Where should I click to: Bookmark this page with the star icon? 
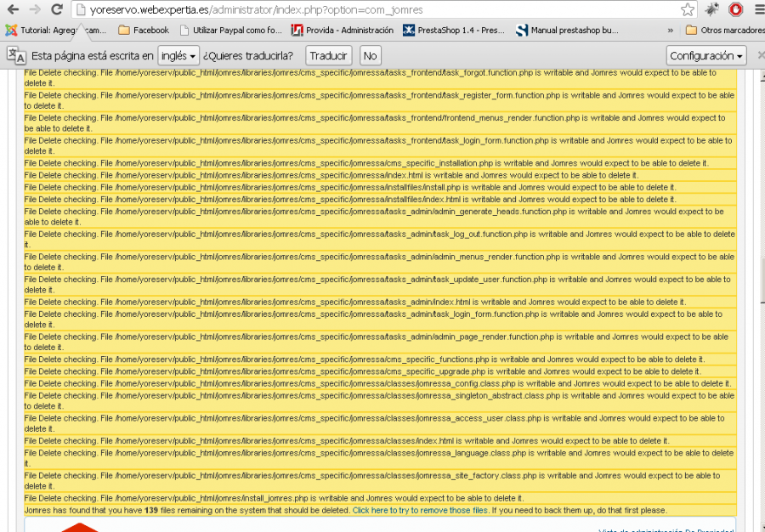(688, 9)
